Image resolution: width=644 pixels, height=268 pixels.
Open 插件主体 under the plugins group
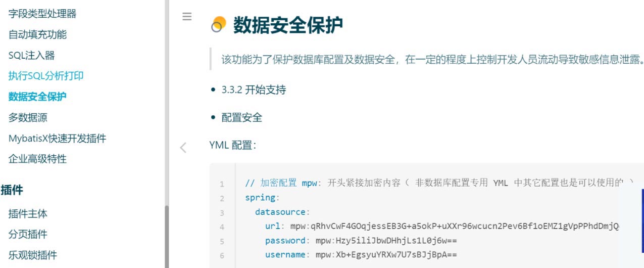[x=28, y=213]
